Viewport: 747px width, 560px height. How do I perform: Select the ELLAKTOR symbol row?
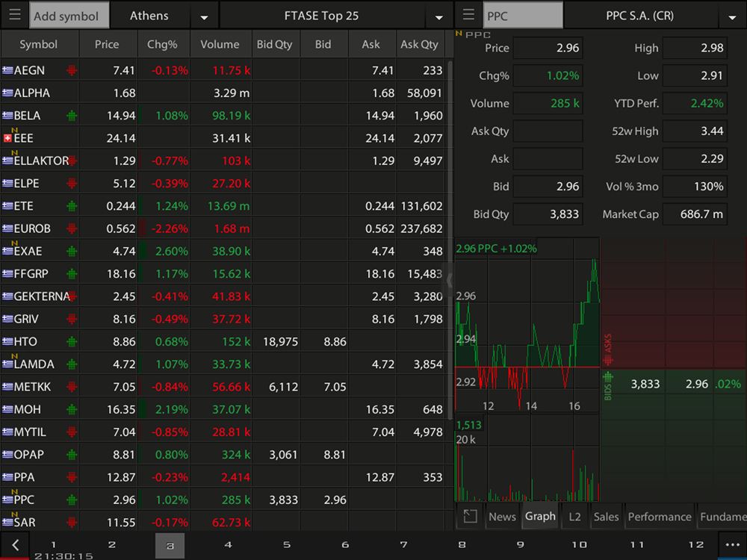[223, 161]
